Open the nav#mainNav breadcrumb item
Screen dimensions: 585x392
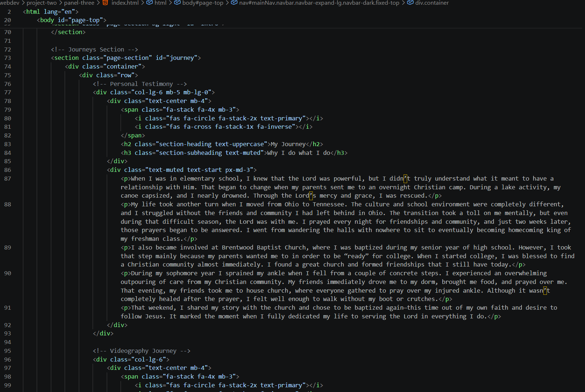click(x=315, y=3)
